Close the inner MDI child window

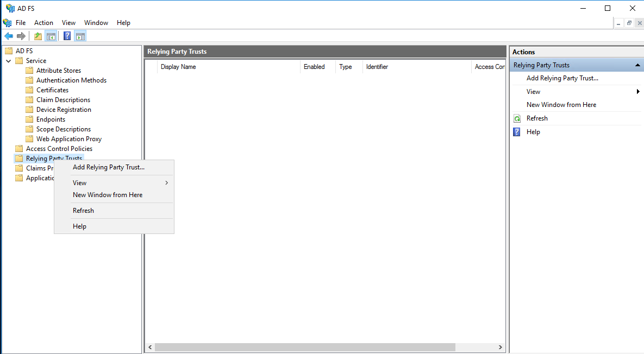[x=639, y=23]
